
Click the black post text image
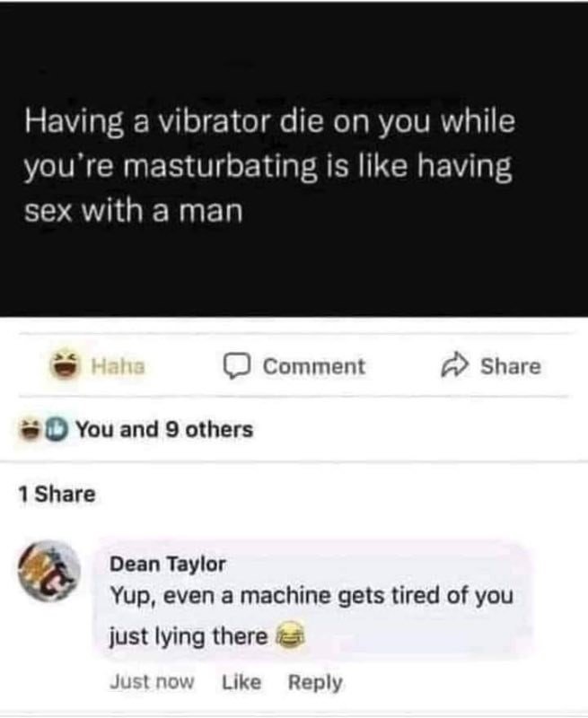(x=294, y=159)
